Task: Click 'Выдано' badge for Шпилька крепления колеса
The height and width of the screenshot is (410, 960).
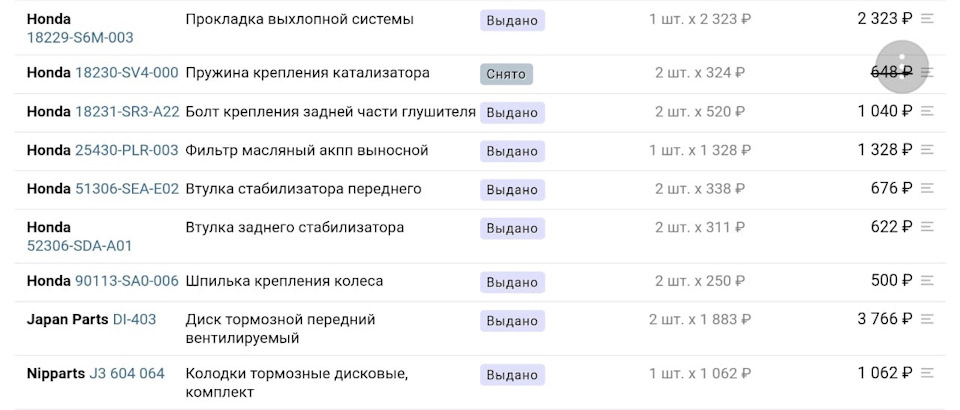Action: coord(512,282)
